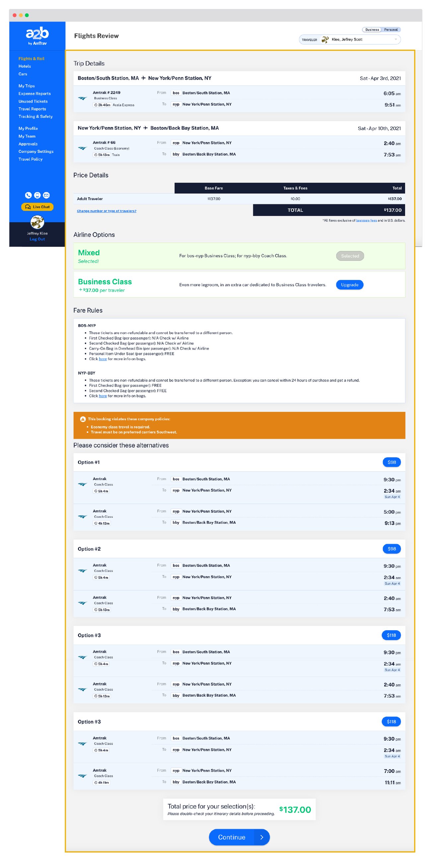Click the Log Out link
Viewport: 432px width, 868px height.
37,239
